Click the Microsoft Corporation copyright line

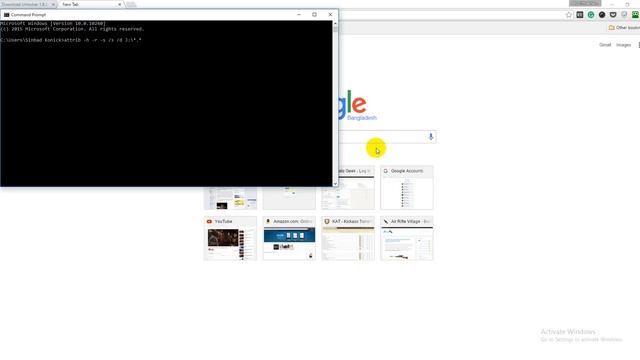pos(72,29)
